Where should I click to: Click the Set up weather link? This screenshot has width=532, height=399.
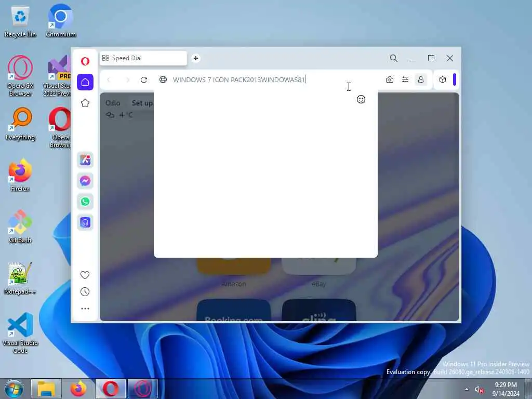pos(142,103)
